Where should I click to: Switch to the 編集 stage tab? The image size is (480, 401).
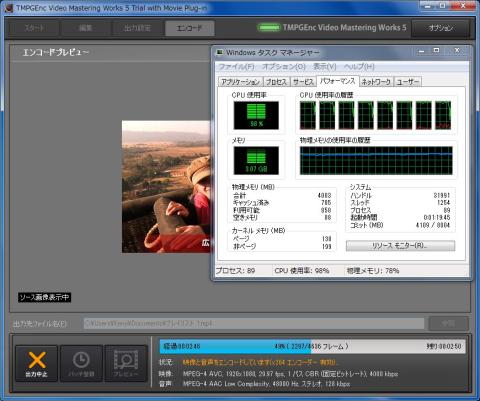point(86,28)
